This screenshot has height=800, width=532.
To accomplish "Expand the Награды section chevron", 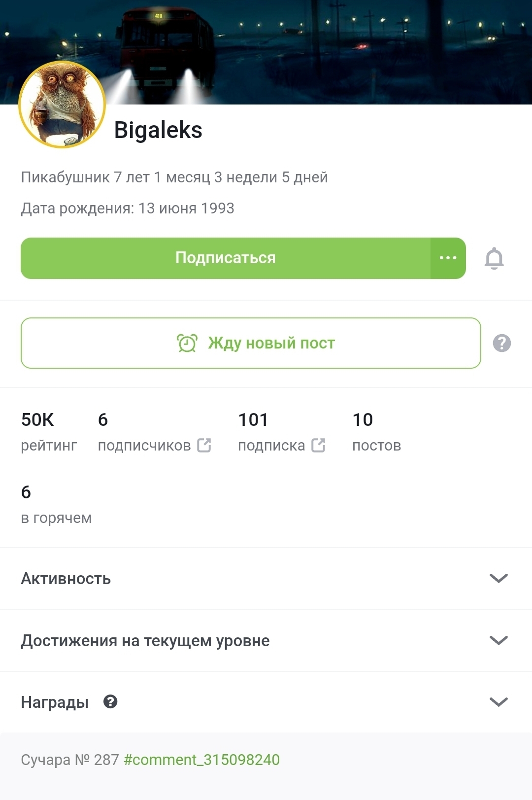I will coord(499,702).
